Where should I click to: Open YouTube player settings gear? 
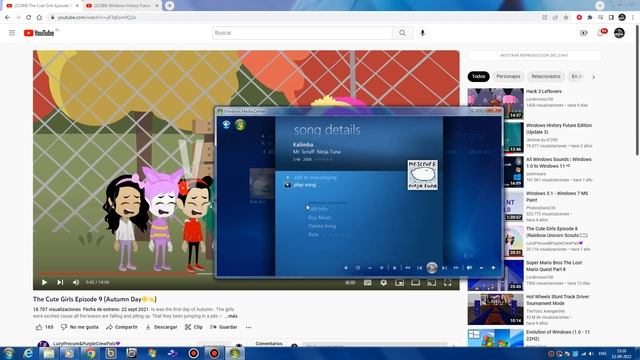point(384,282)
